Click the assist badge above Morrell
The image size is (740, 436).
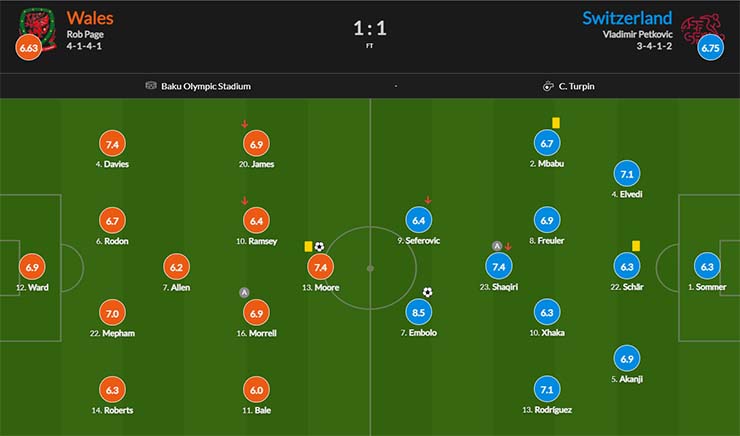point(244,293)
